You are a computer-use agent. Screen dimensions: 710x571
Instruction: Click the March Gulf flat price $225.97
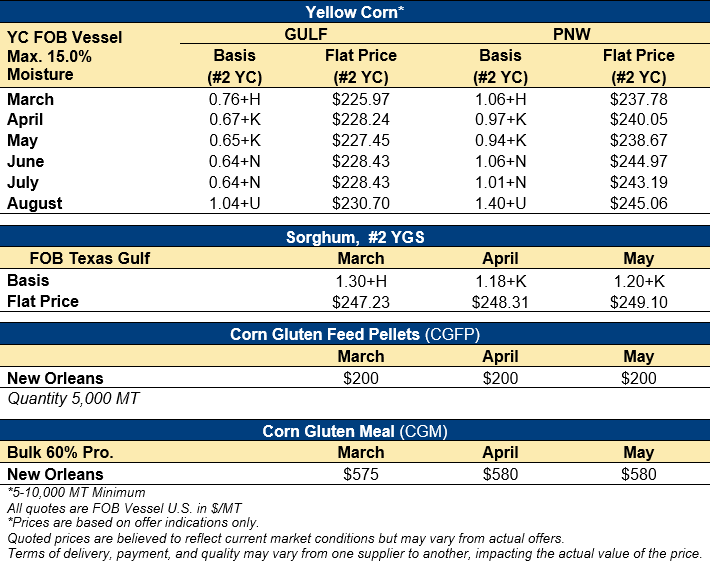[361, 99]
